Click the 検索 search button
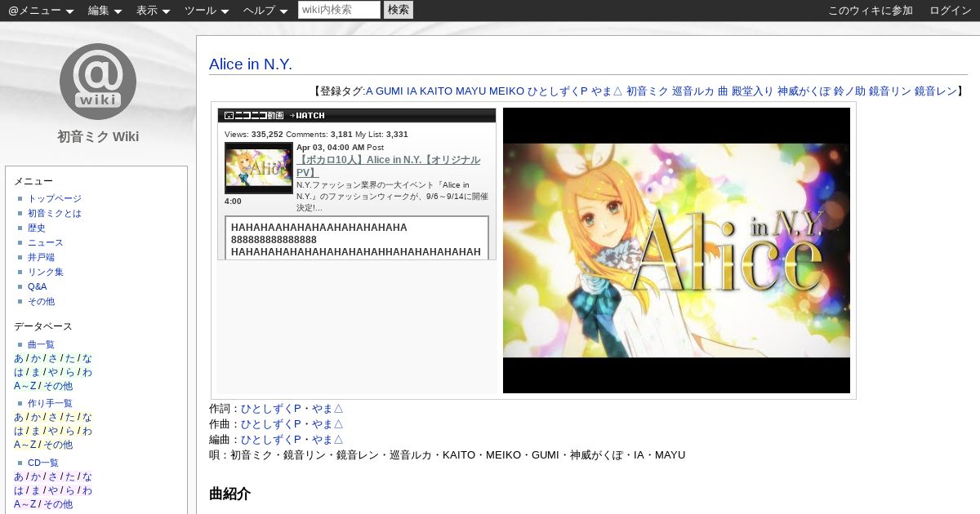The width and height of the screenshot is (980, 514). tap(399, 10)
